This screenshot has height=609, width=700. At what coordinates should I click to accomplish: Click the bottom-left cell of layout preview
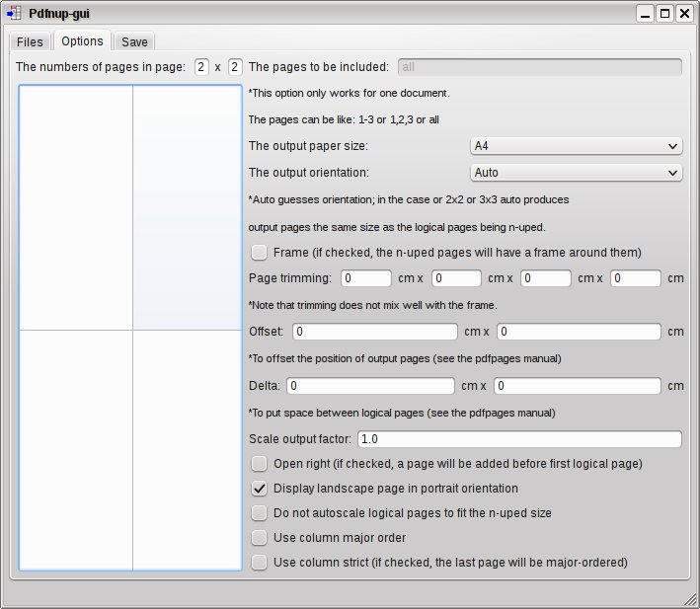coord(76,450)
